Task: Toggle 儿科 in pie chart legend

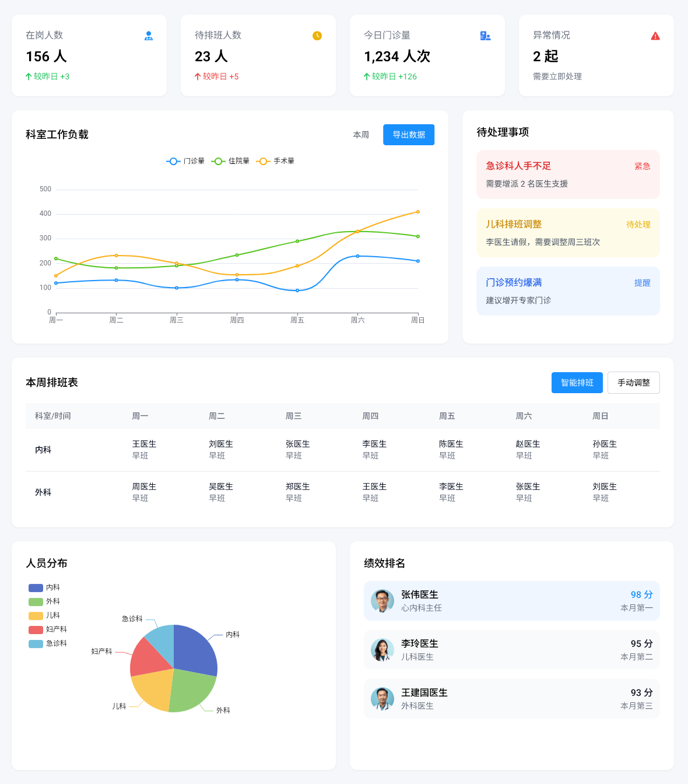Action: 44,615
